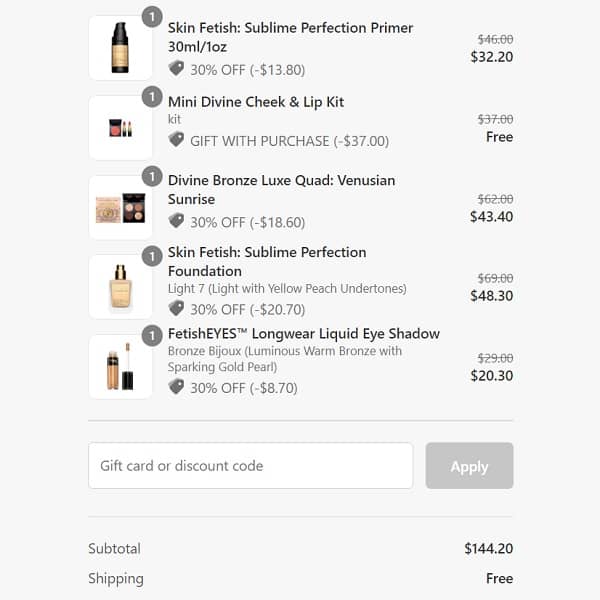This screenshot has width=600, height=600.
Task: Click the FetishEYES Longwear Liquid Eye Shadow title
Action: click(x=304, y=333)
